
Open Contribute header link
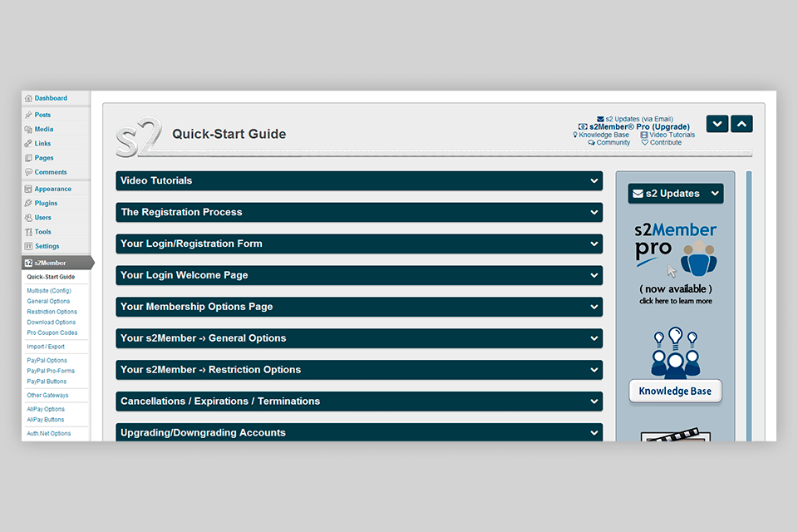tap(662, 142)
